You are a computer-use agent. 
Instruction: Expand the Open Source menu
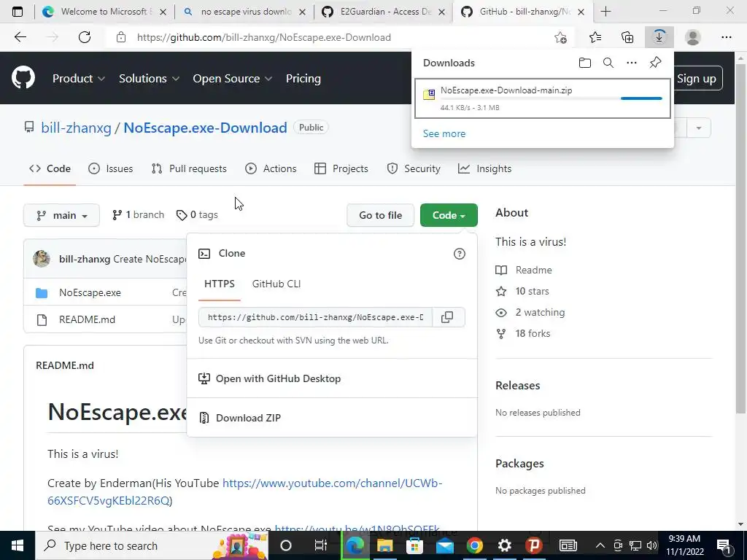[233, 79]
